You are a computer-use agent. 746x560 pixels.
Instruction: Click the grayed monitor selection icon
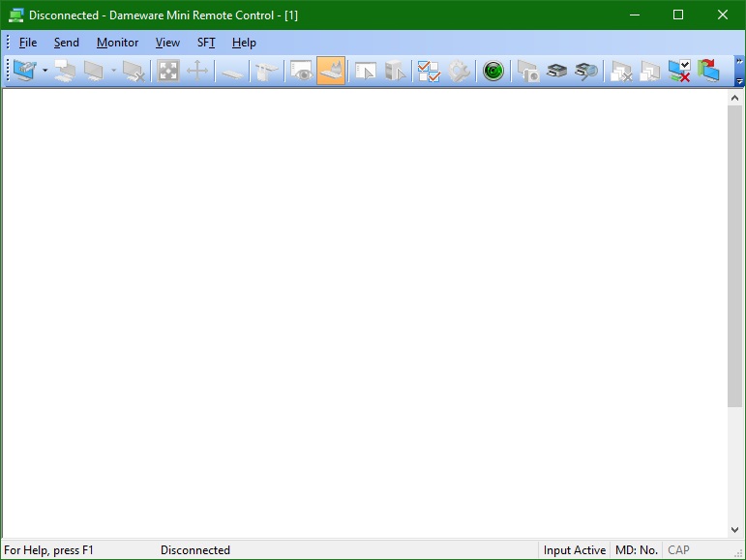(94, 71)
